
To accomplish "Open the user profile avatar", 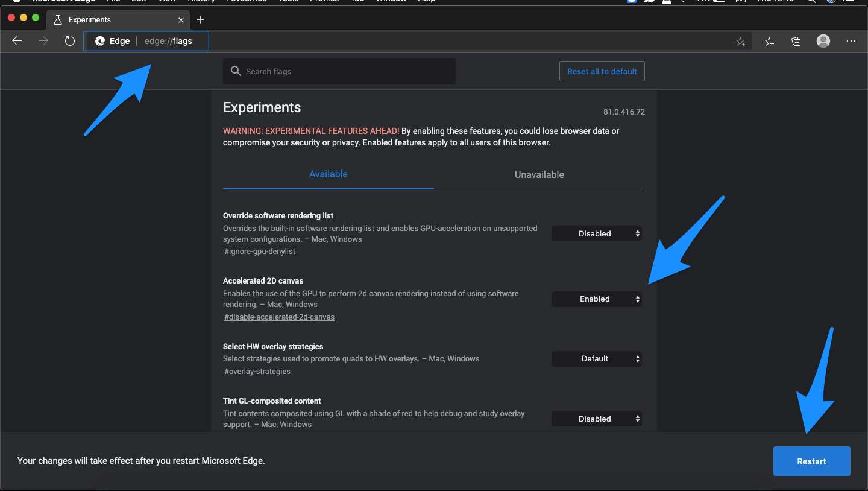I will click(x=823, y=41).
